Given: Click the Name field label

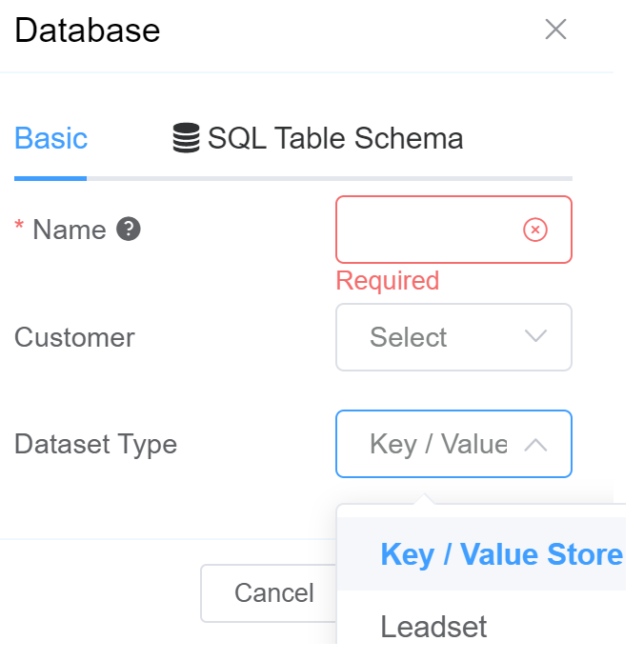Looking at the screenshot, I should pyautogui.click(x=69, y=230).
